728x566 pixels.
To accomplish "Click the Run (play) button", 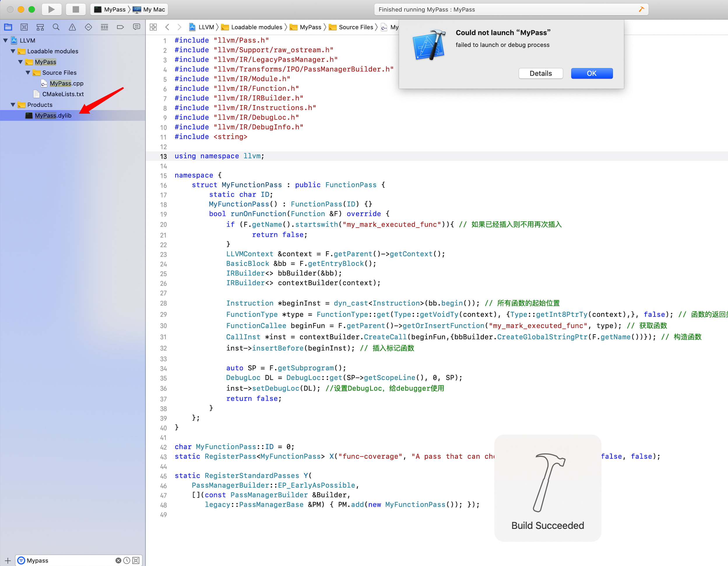I will pos(51,9).
